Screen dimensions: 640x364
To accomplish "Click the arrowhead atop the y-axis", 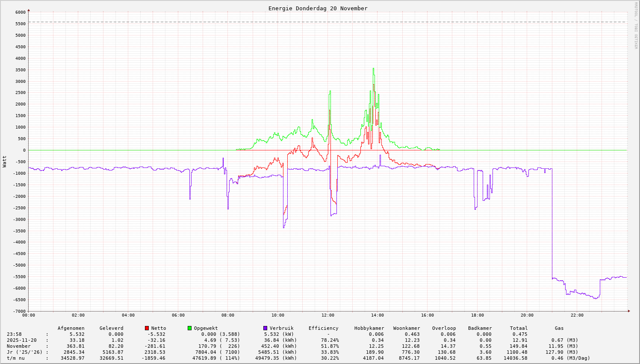I will click(x=29, y=10).
